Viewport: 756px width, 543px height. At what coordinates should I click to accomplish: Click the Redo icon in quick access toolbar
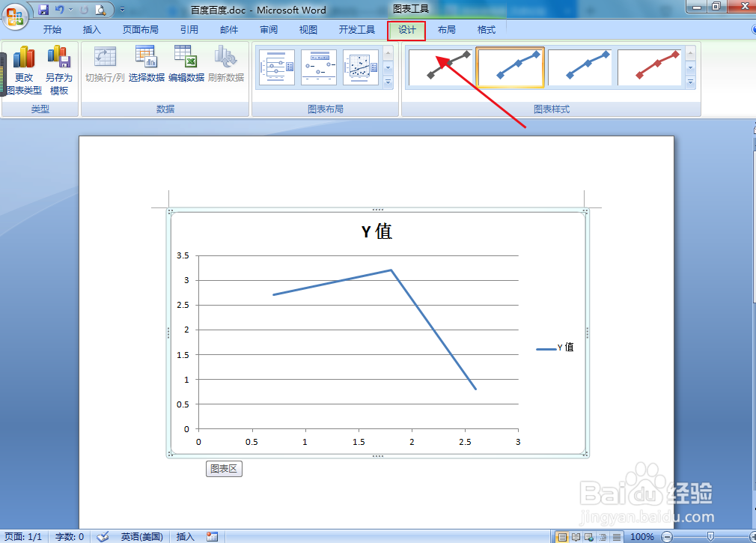(x=84, y=10)
